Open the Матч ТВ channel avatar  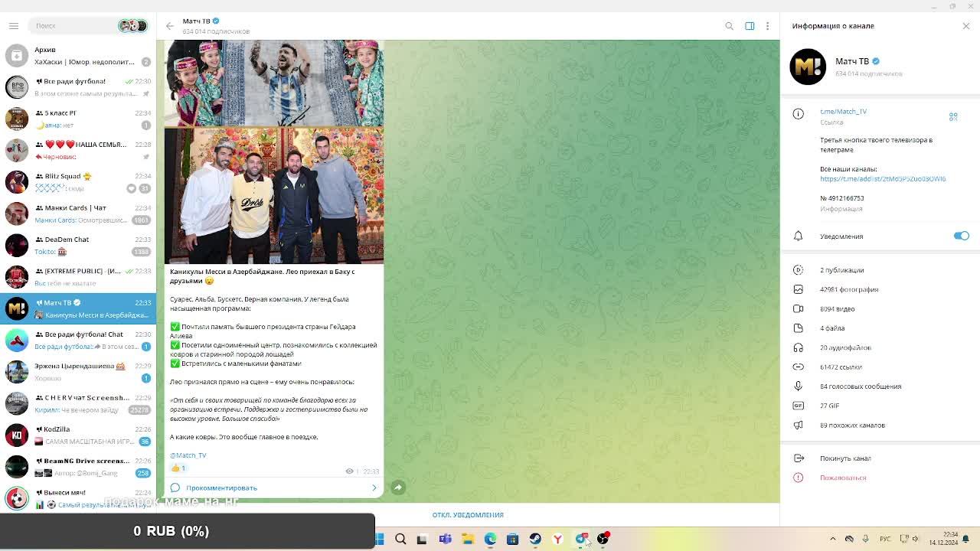tap(808, 67)
